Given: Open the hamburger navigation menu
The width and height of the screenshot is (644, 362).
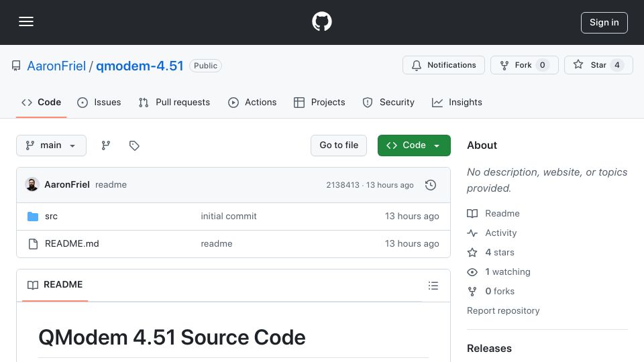Looking at the screenshot, I should 26,21.
